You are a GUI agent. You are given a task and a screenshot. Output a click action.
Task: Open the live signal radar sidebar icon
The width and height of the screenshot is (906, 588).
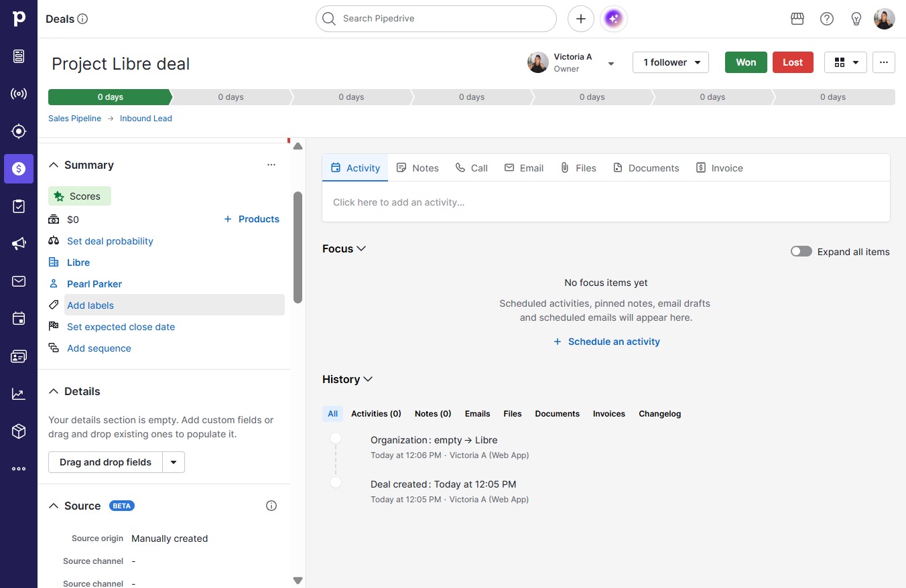(x=19, y=94)
